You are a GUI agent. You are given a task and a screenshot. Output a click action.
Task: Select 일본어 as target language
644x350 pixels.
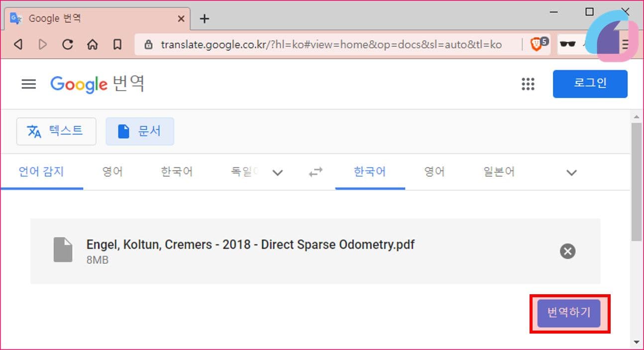click(x=499, y=172)
